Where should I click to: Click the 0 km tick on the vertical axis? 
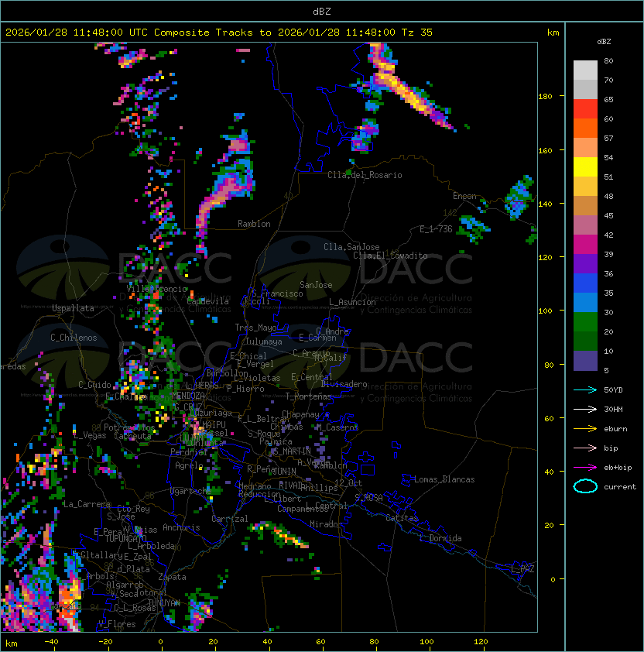click(553, 580)
